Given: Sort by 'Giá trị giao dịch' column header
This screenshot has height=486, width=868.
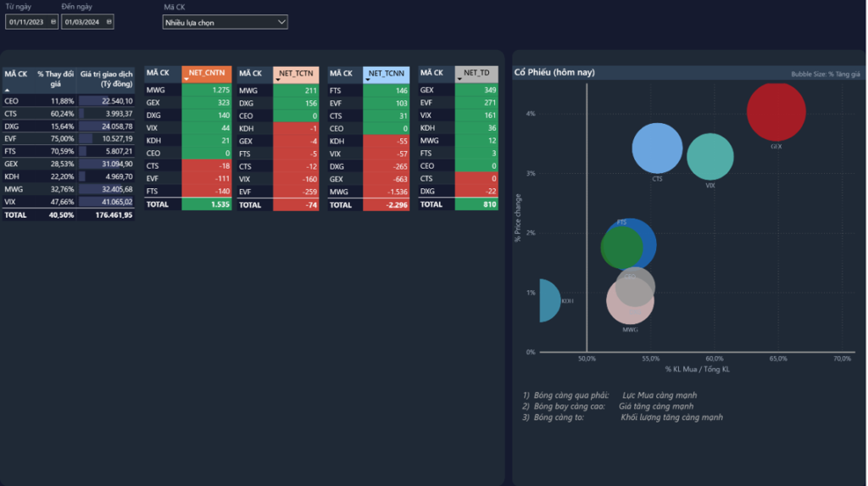Looking at the screenshot, I should point(106,79).
